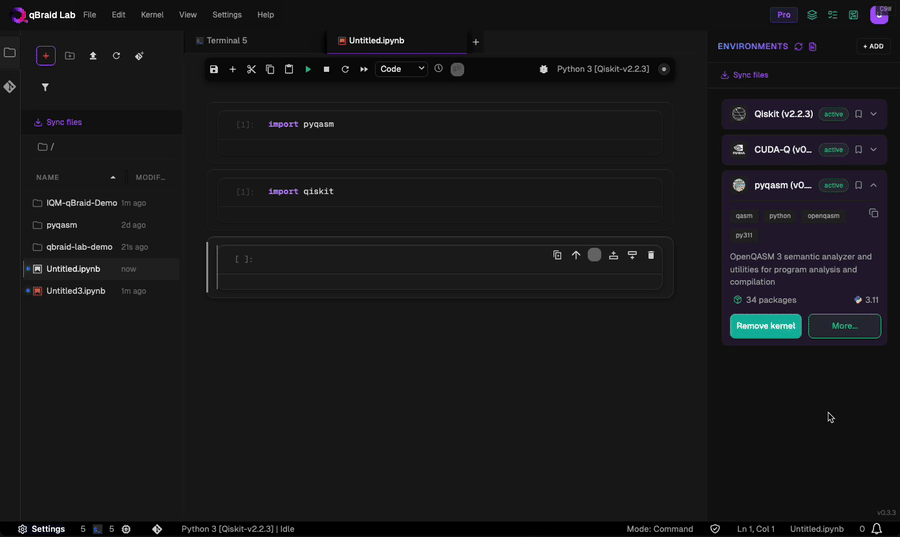The width and height of the screenshot is (900, 537).
Task: Toggle the debugger bug icon
Action: click(x=544, y=69)
